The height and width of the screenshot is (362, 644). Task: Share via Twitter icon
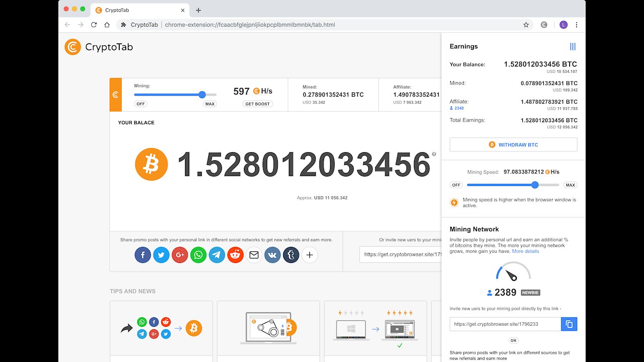[162, 255]
